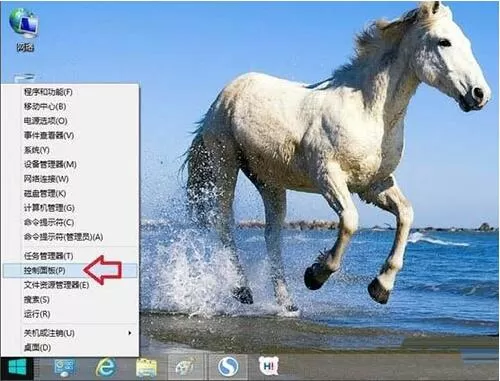Open 系统(Y) from menu
Image resolution: width=500 pixels, height=381 pixels.
[71, 150]
